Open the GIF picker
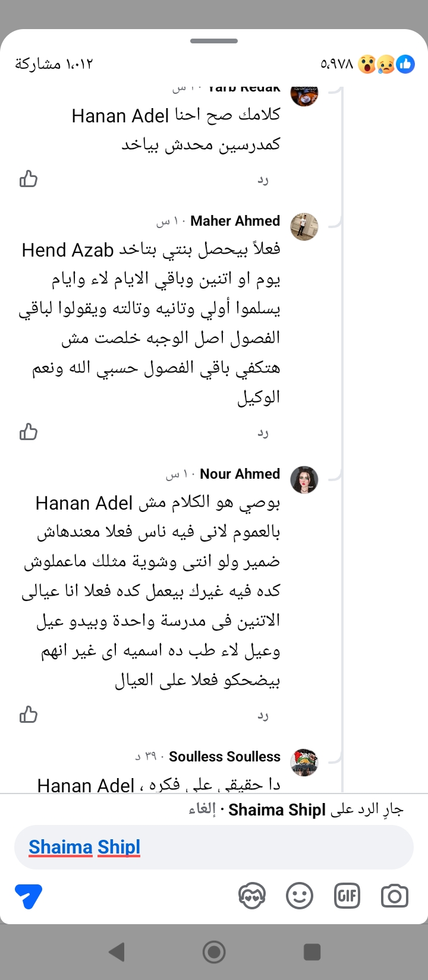The height and width of the screenshot is (980, 428). (347, 896)
